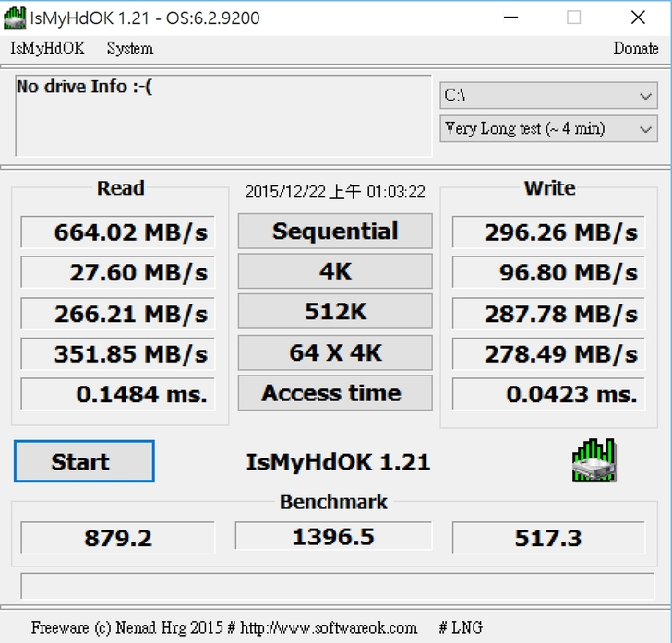Click the IsMyHdOK title bar app icon
The image size is (672, 643).
(15, 18)
